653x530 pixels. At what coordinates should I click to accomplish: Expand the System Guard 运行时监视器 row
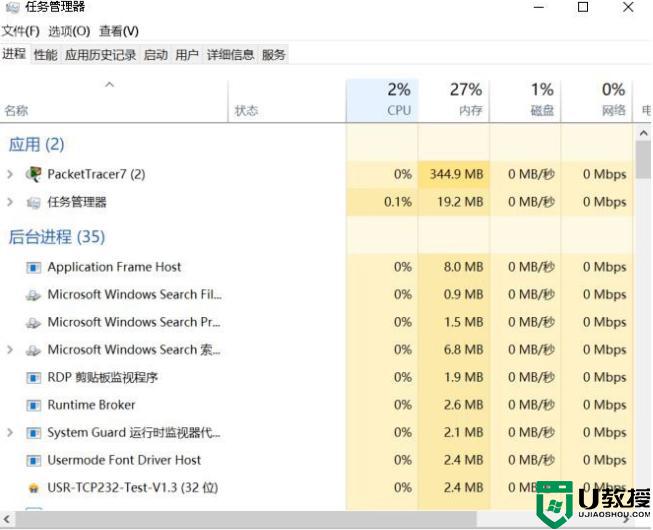10,433
